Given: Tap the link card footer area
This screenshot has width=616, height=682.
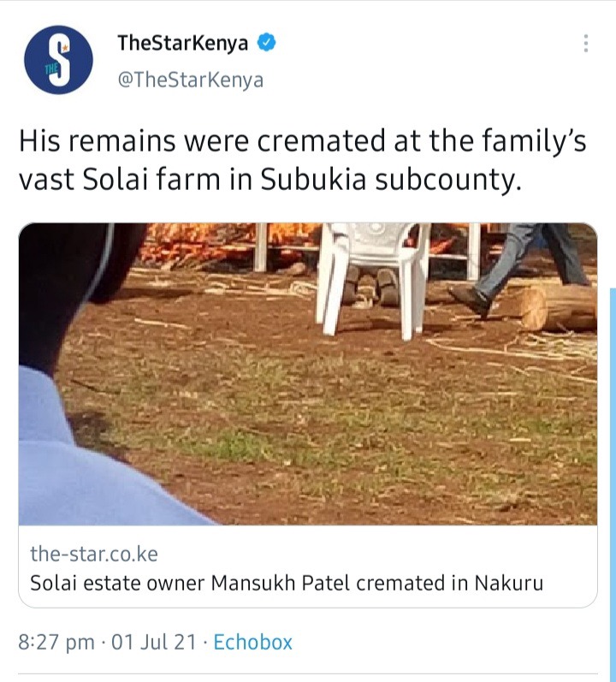Looking at the screenshot, I should (x=308, y=566).
